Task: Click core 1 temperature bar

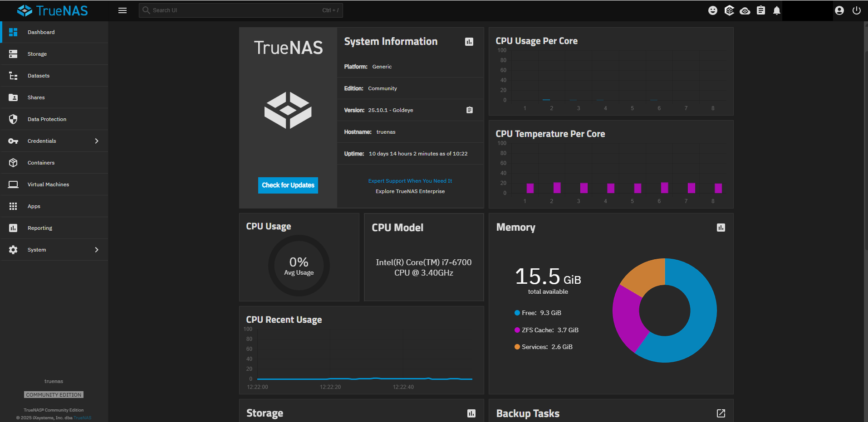Action: pyautogui.click(x=530, y=188)
